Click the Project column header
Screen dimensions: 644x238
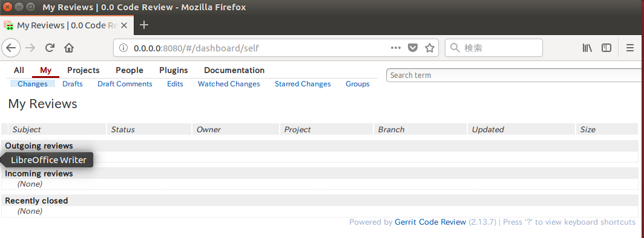(x=326, y=129)
